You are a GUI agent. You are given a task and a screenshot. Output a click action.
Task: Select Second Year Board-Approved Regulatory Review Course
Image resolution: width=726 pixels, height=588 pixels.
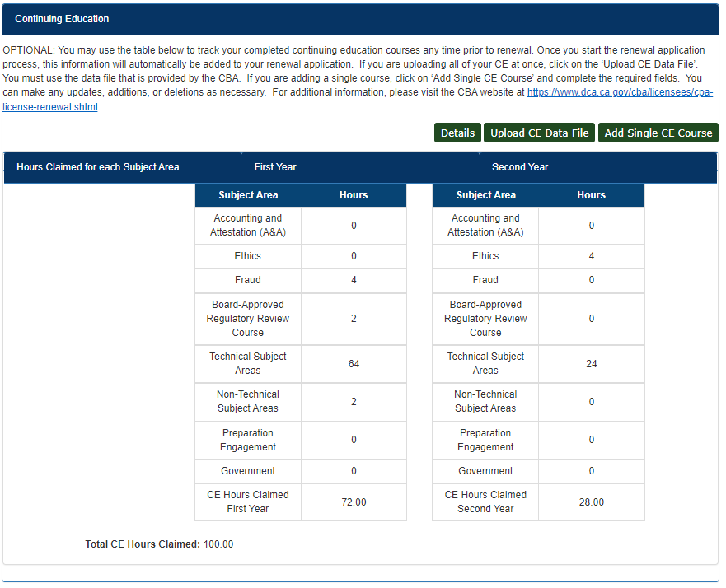pos(485,319)
